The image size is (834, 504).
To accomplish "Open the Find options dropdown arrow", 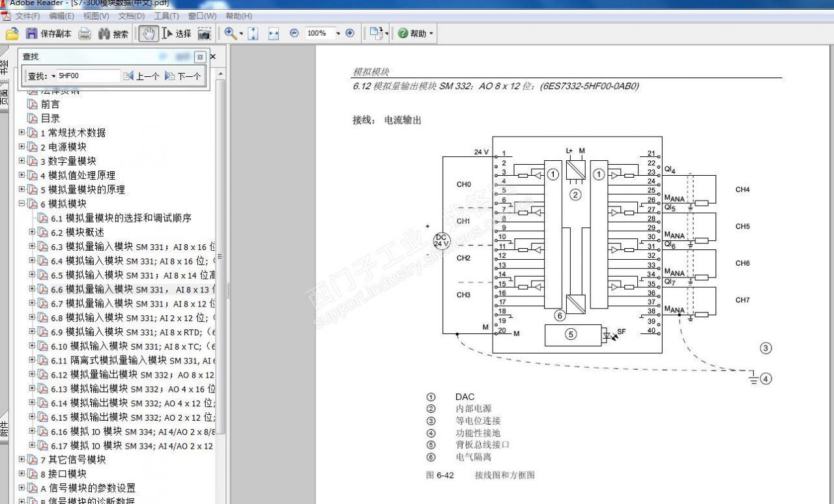I will 53,77.
